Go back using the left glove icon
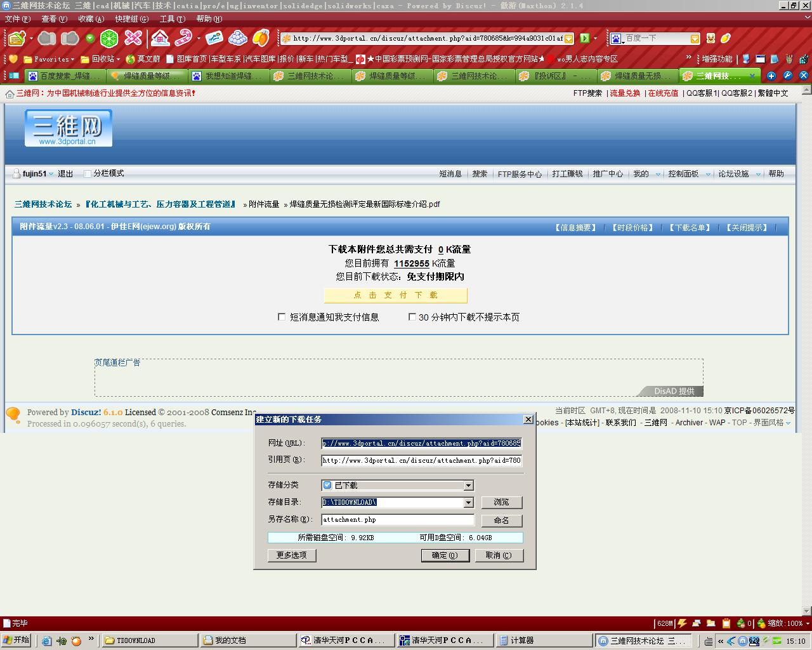The height and width of the screenshot is (650, 812). 46,39
